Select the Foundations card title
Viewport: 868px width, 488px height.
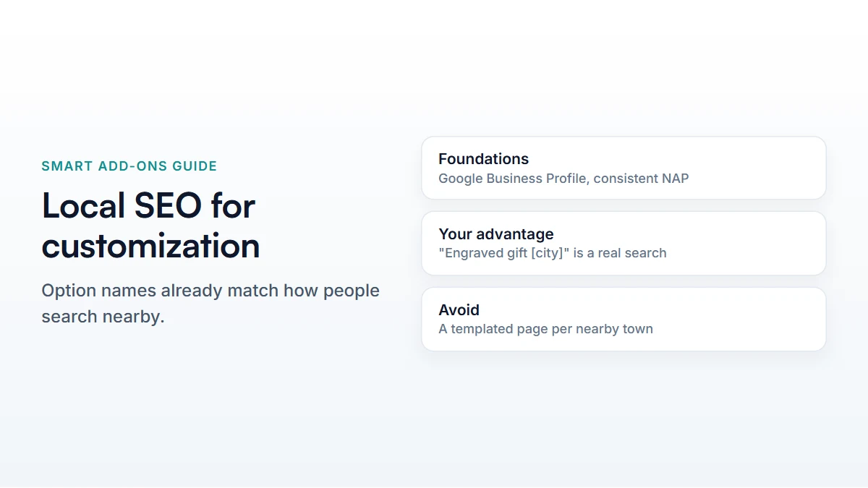(483, 159)
